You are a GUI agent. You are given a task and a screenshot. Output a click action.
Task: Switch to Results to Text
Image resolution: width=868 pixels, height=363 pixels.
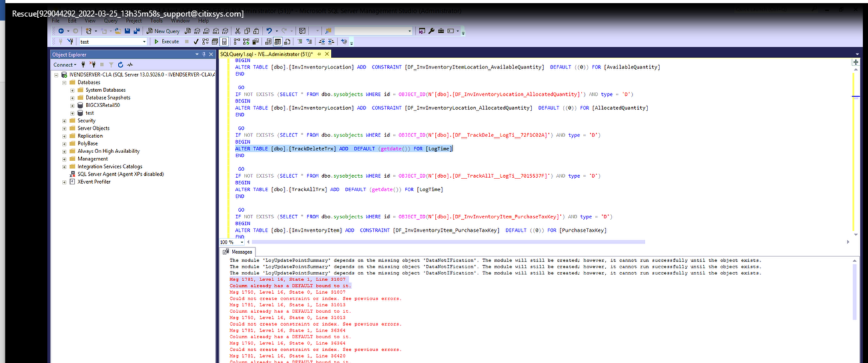point(268,41)
